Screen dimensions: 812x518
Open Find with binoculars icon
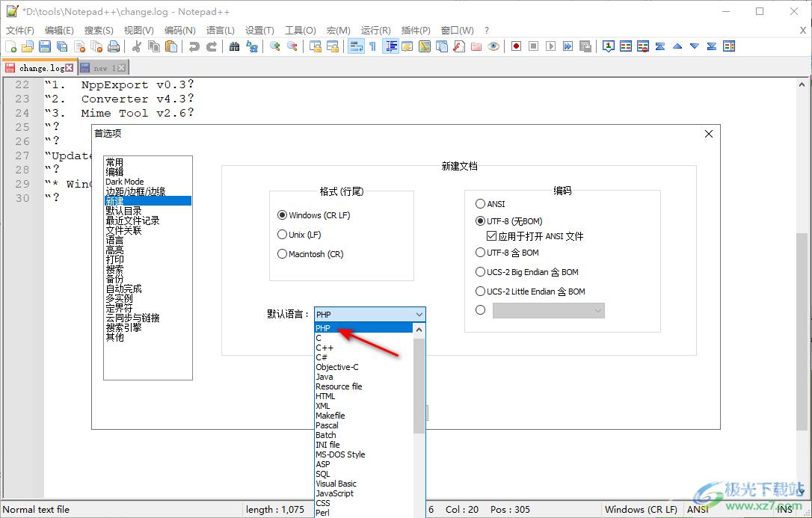pyautogui.click(x=234, y=46)
